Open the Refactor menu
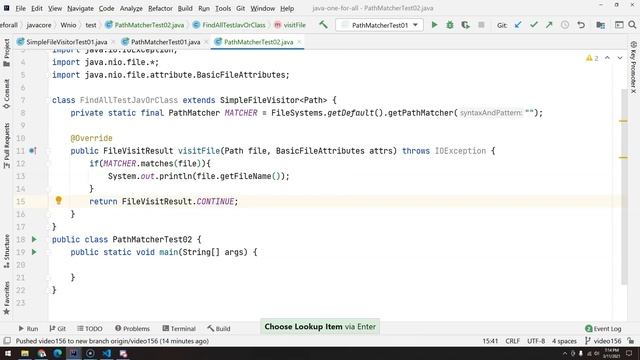This screenshot has height=360, width=640. (160, 8)
